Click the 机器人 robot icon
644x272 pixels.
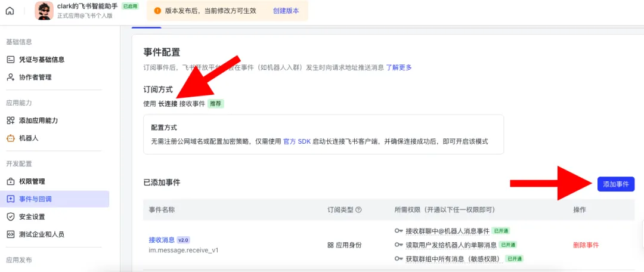coord(11,138)
